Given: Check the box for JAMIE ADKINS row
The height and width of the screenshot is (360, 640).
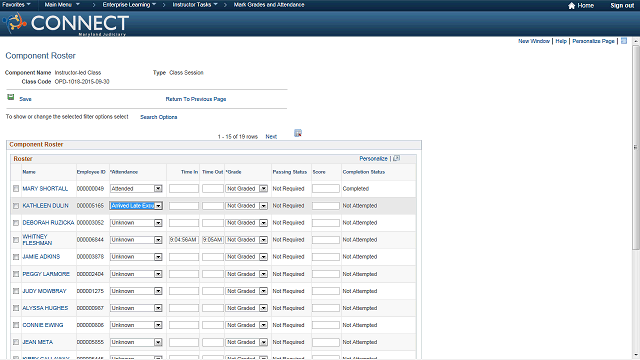Looking at the screenshot, I should tap(16, 257).
